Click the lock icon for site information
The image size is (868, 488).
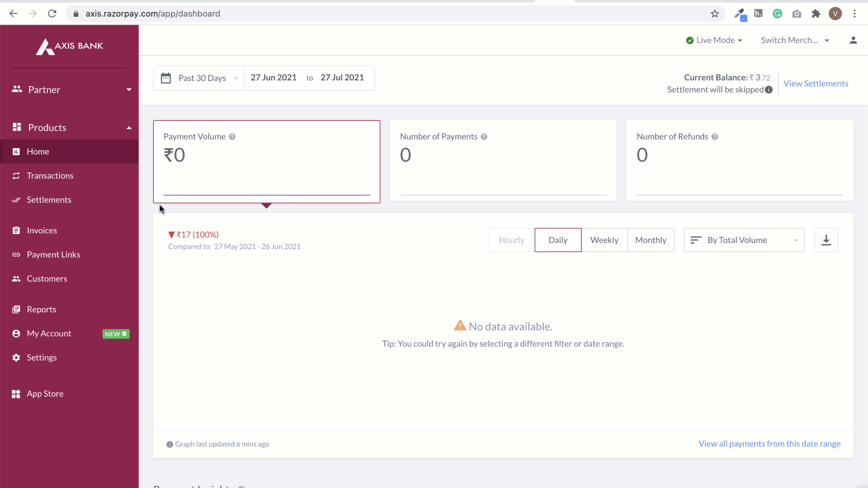click(76, 13)
